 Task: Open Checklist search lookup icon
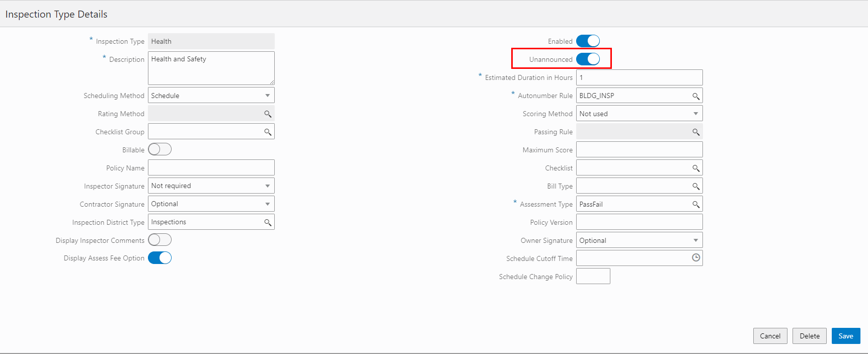tap(696, 168)
